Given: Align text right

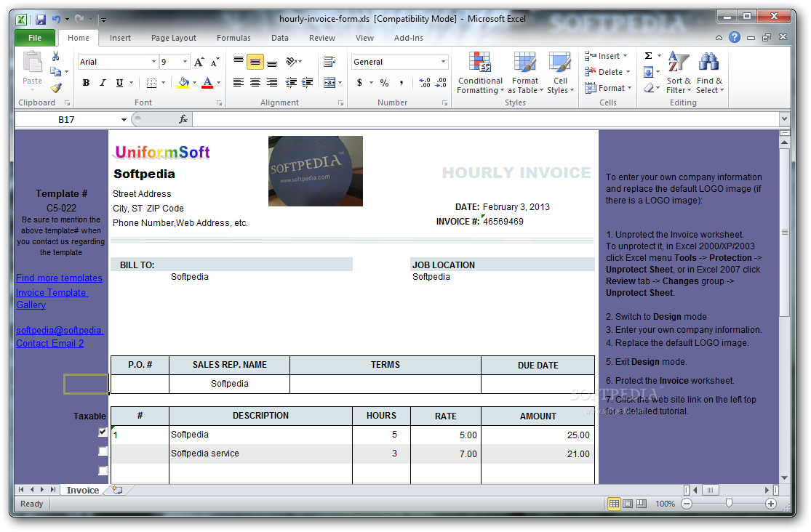Looking at the screenshot, I should [x=272, y=82].
